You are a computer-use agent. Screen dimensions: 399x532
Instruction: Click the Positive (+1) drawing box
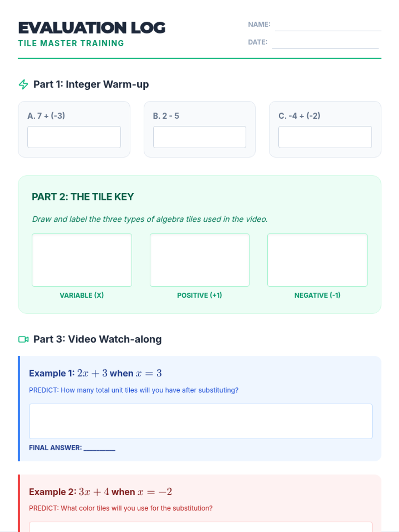[x=199, y=260]
